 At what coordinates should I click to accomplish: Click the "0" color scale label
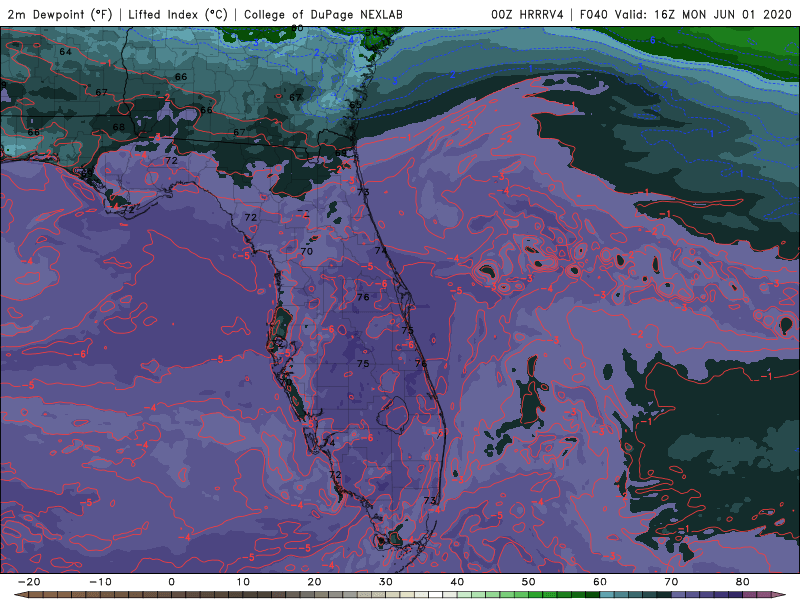point(171,582)
